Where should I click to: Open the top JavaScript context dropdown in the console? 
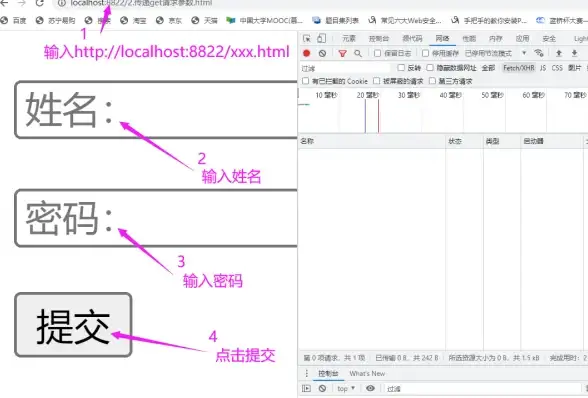point(346,389)
